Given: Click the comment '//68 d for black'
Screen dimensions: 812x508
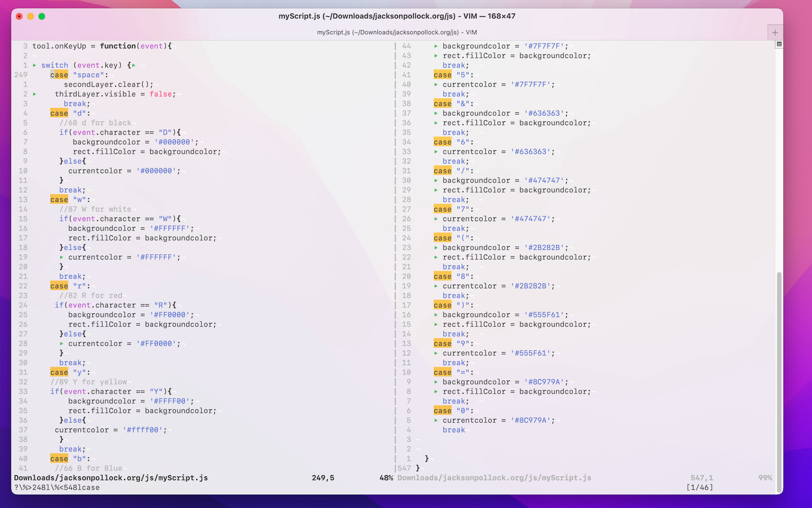Looking at the screenshot, I should point(95,122).
